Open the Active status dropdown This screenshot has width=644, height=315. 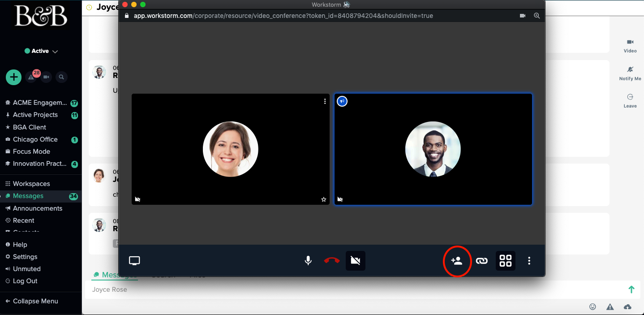[41, 51]
